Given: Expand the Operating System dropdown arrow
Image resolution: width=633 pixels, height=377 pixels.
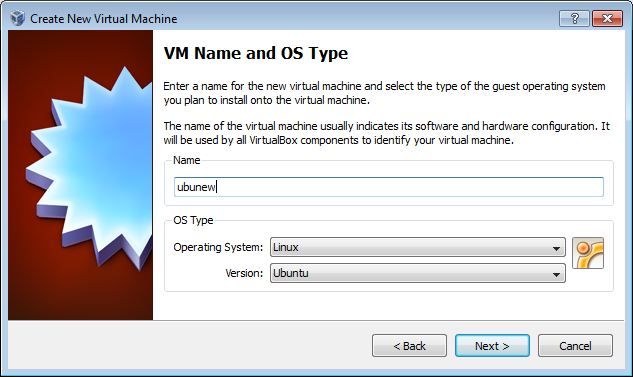Looking at the screenshot, I should pyautogui.click(x=556, y=248).
